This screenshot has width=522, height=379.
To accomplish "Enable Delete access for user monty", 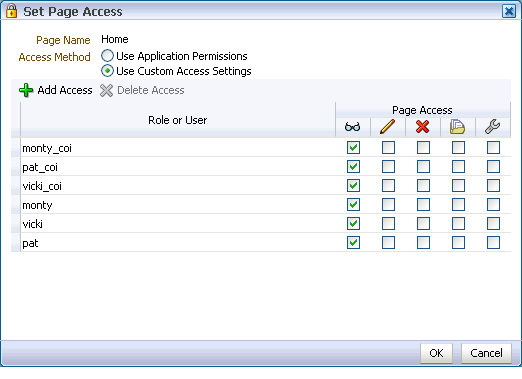I will (x=423, y=205).
